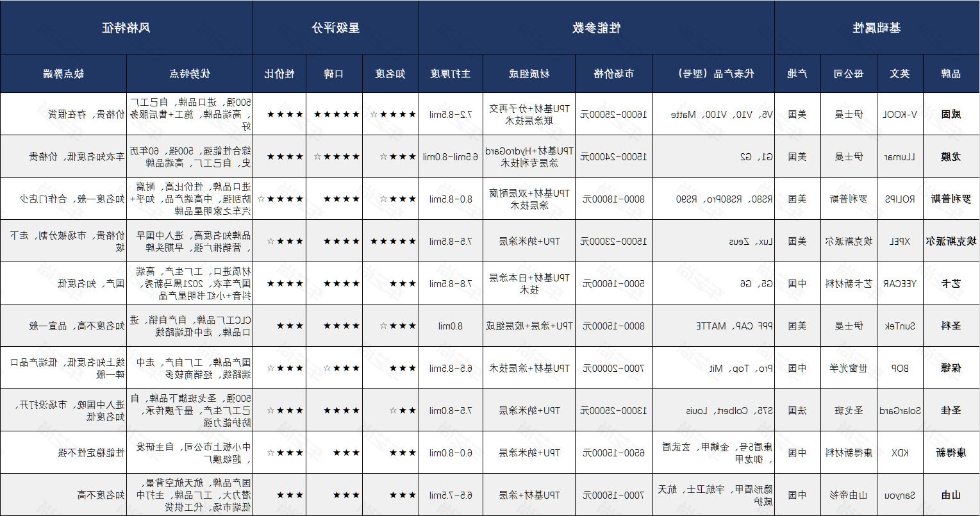Select the 代表产品（型号） column header
This screenshot has height=516, width=980.
pos(713,74)
